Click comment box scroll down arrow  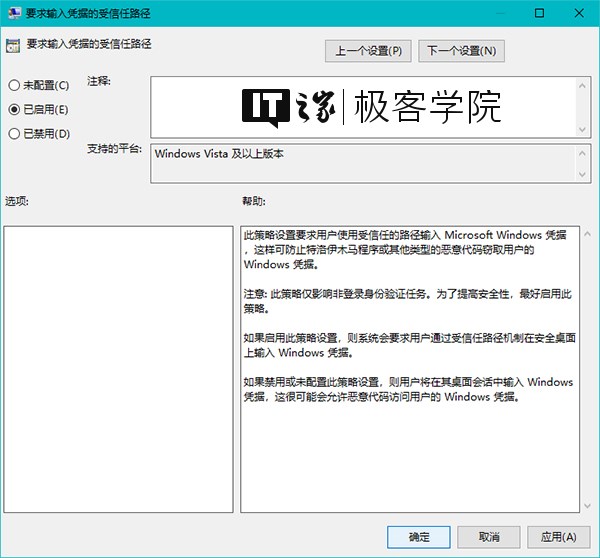pos(582,129)
